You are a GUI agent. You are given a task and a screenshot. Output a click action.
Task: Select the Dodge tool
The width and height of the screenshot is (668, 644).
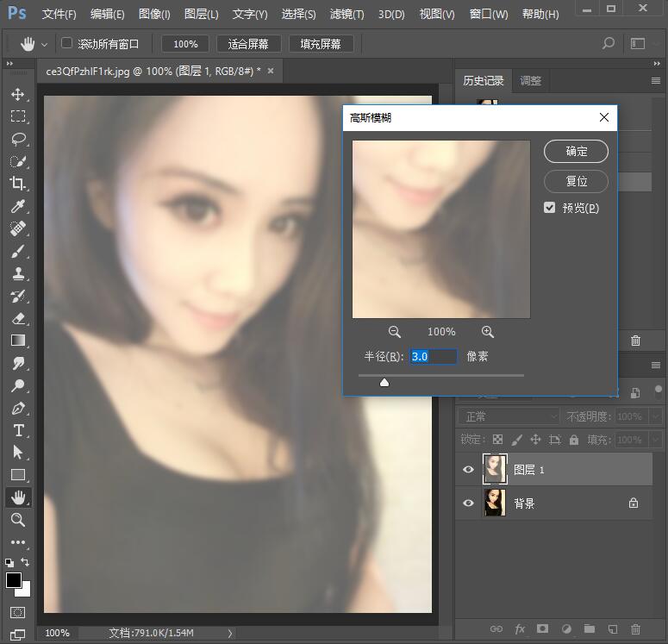click(18, 385)
